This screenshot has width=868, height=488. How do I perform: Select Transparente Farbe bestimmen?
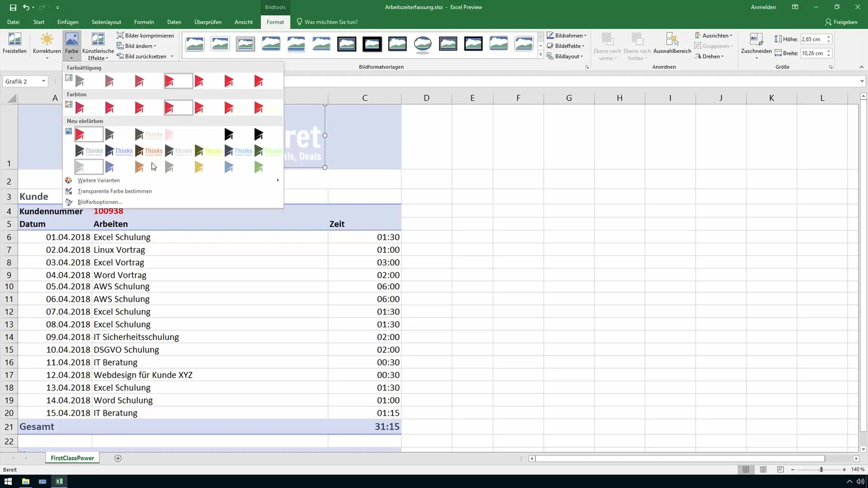coord(173,191)
